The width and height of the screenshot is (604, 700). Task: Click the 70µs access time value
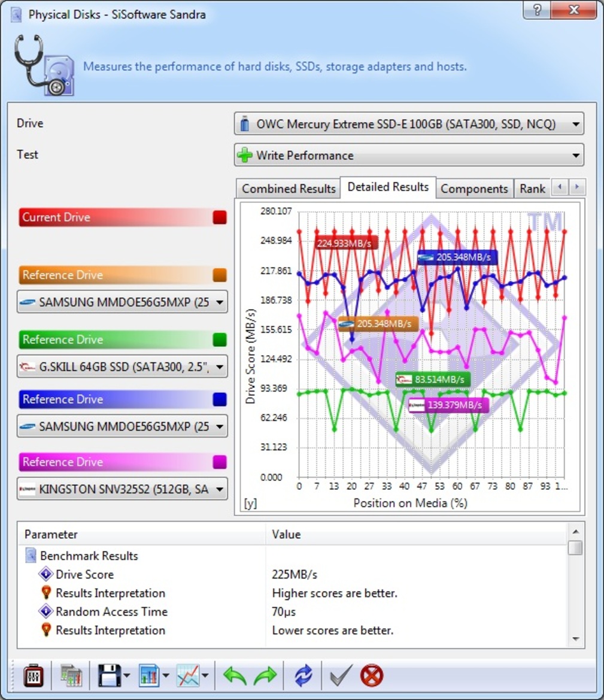[x=284, y=611]
